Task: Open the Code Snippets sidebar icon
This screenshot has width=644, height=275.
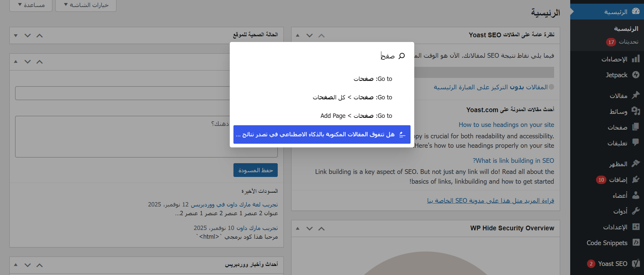Action: point(636,242)
